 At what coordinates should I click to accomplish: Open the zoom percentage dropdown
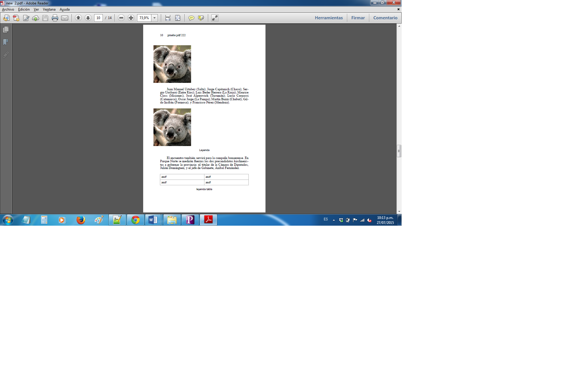[155, 18]
